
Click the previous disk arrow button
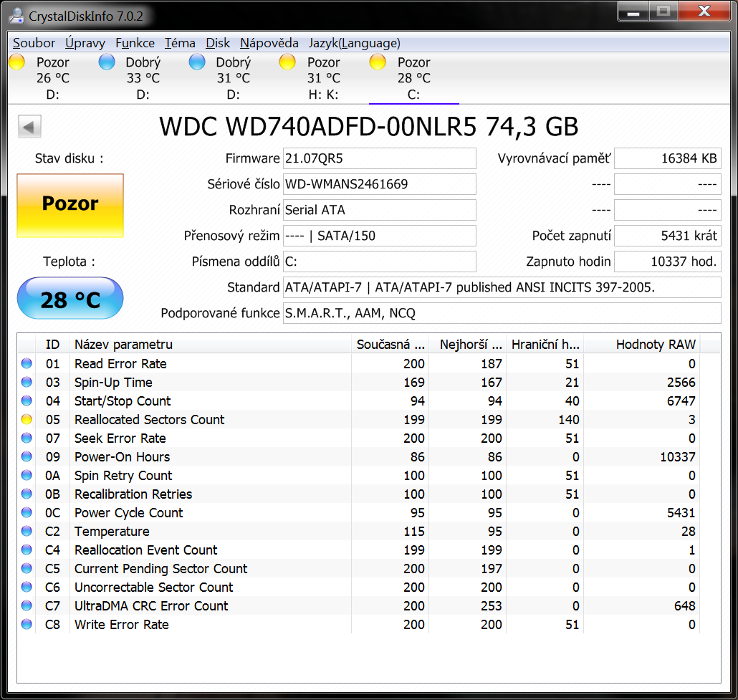pyautogui.click(x=29, y=127)
